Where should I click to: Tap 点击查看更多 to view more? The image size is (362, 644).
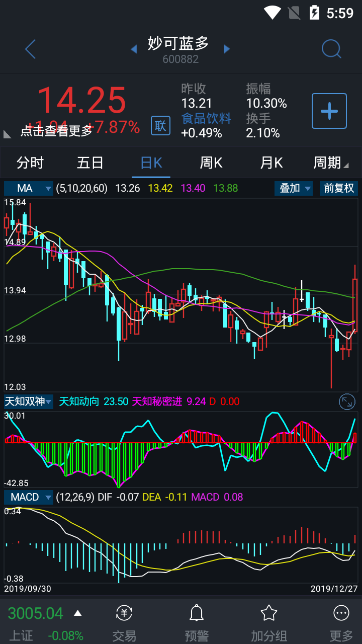(56, 131)
